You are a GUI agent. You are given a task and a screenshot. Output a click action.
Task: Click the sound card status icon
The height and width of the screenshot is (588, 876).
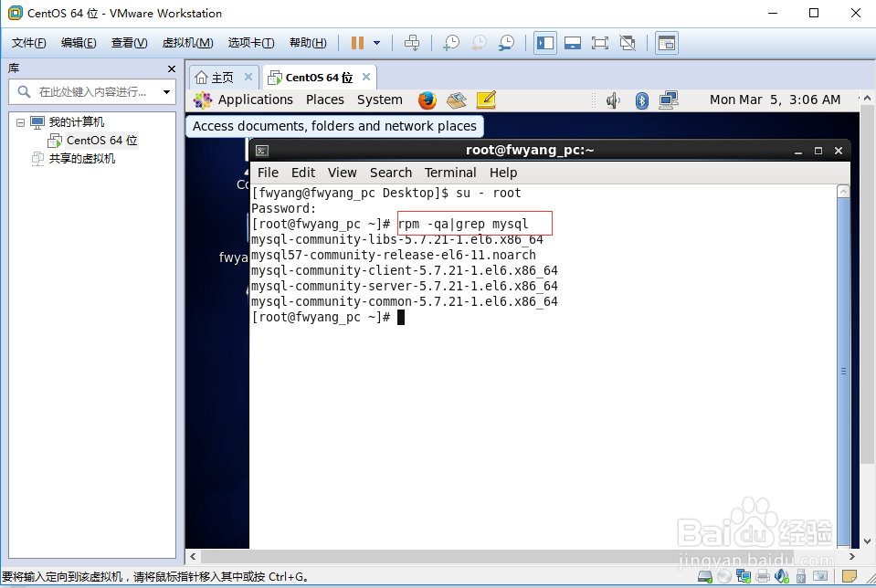pyautogui.click(x=782, y=576)
